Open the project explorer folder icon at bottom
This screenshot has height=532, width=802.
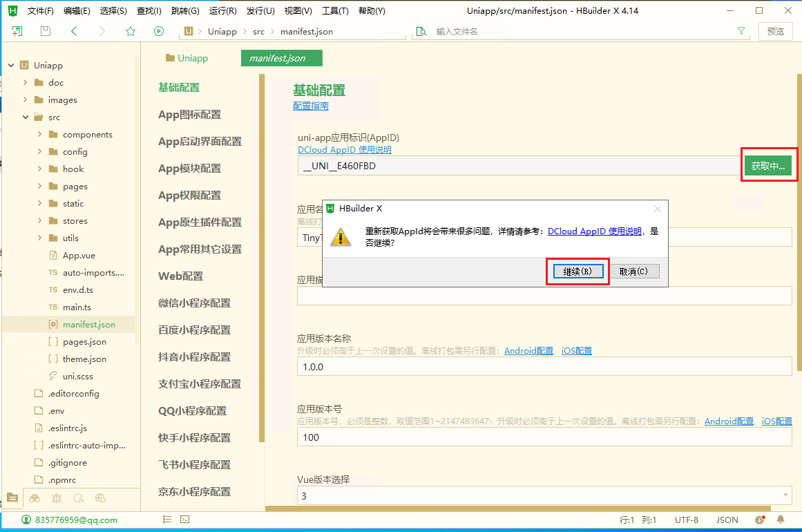point(13,497)
